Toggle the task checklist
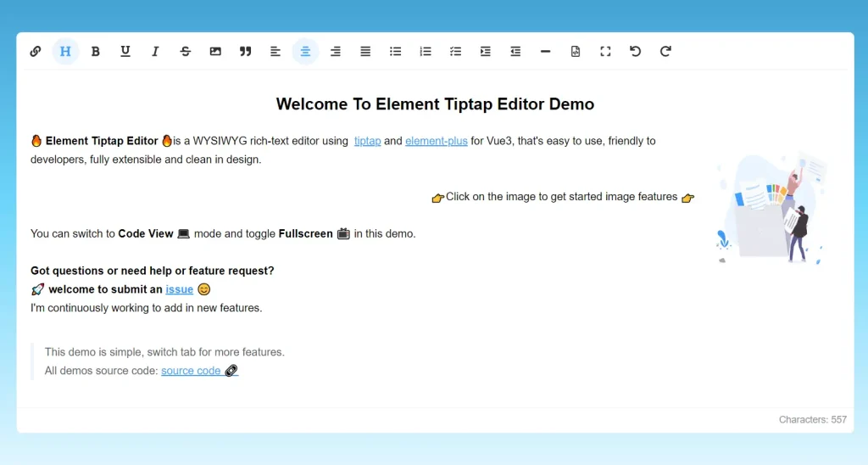The width and height of the screenshot is (868, 465). click(455, 52)
